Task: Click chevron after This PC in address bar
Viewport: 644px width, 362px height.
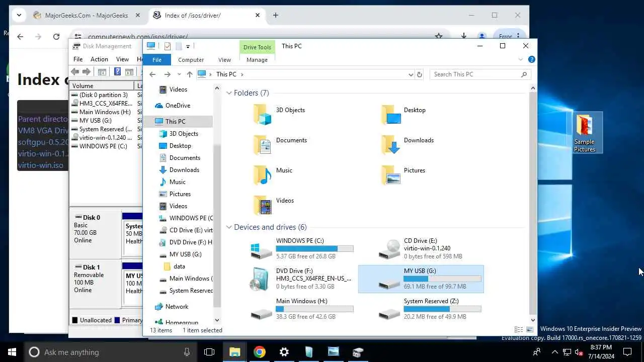Action: pos(242,74)
